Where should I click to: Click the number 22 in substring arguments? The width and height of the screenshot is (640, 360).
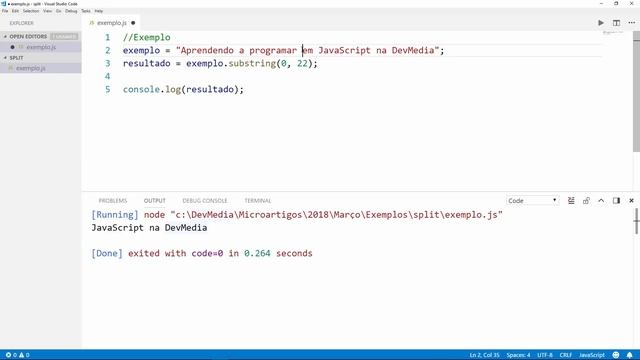click(302, 63)
